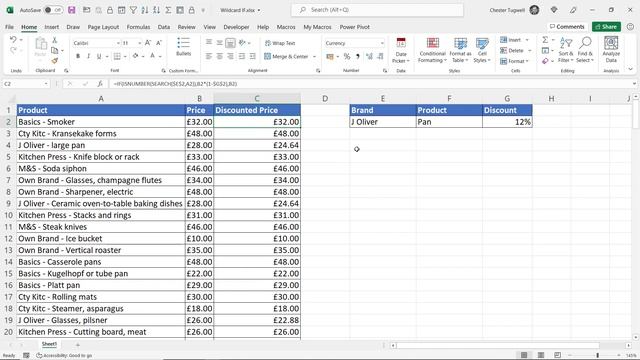Image resolution: width=640 pixels, height=360 pixels.
Task: Click the Search (Alt+Q) box
Action: pos(378,10)
